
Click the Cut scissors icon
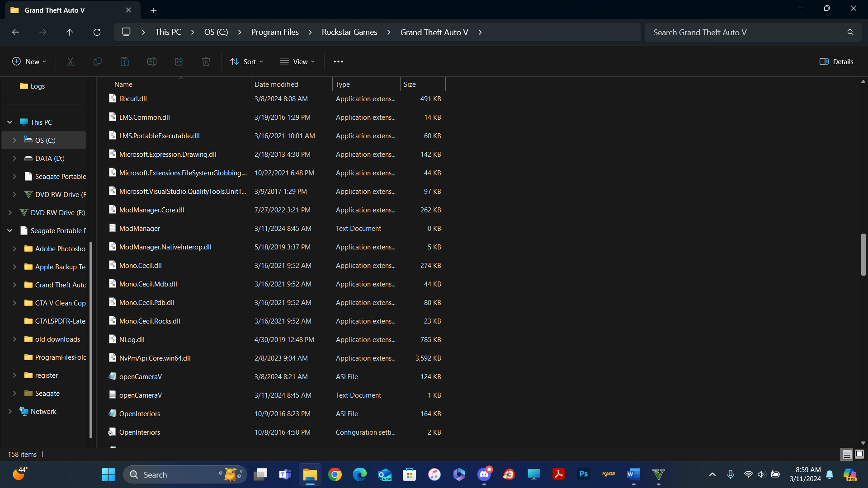click(x=71, y=61)
